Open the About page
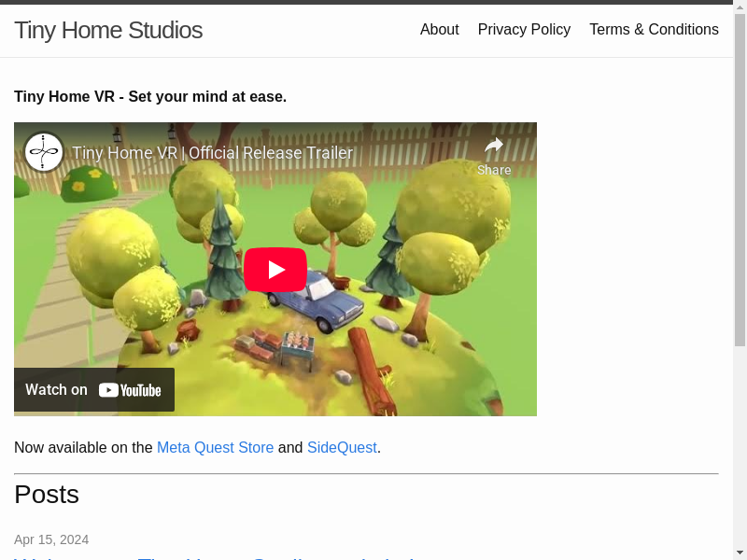Screen dimensions: 747x560 [x=439, y=30]
